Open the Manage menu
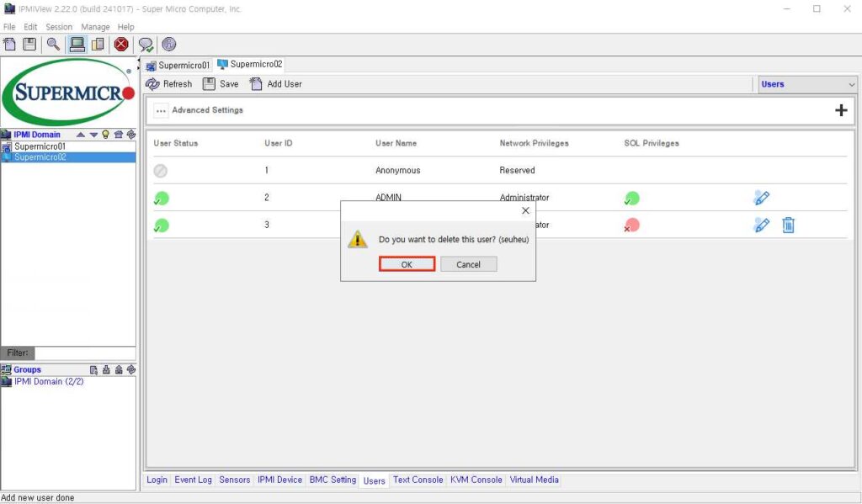 click(x=95, y=26)
